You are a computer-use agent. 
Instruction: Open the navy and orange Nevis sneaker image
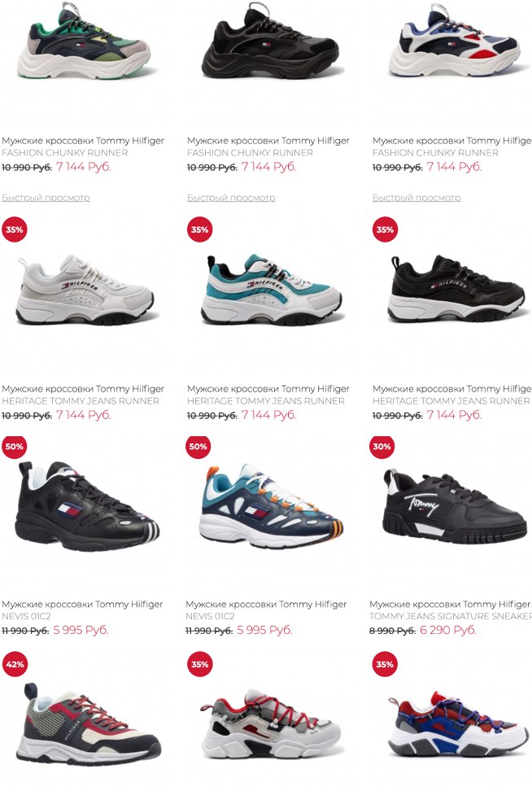pyautogui.click(x=272, y=506)
